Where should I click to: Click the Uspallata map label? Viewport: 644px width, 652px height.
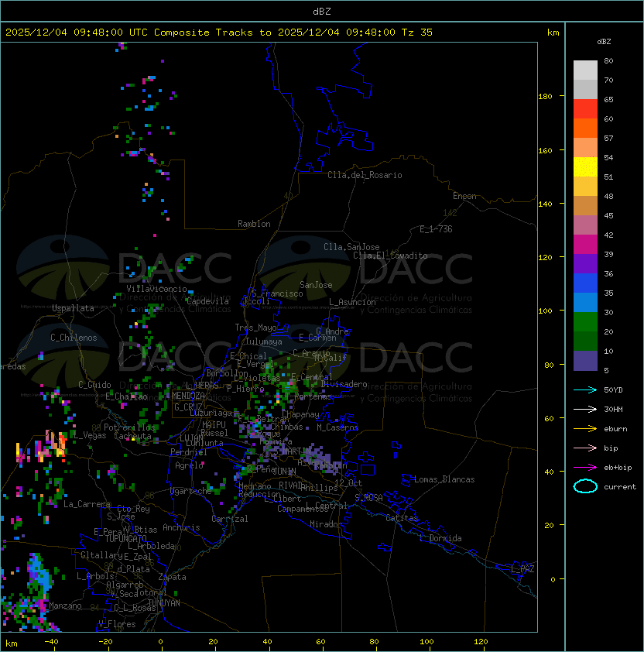[73, 308]
